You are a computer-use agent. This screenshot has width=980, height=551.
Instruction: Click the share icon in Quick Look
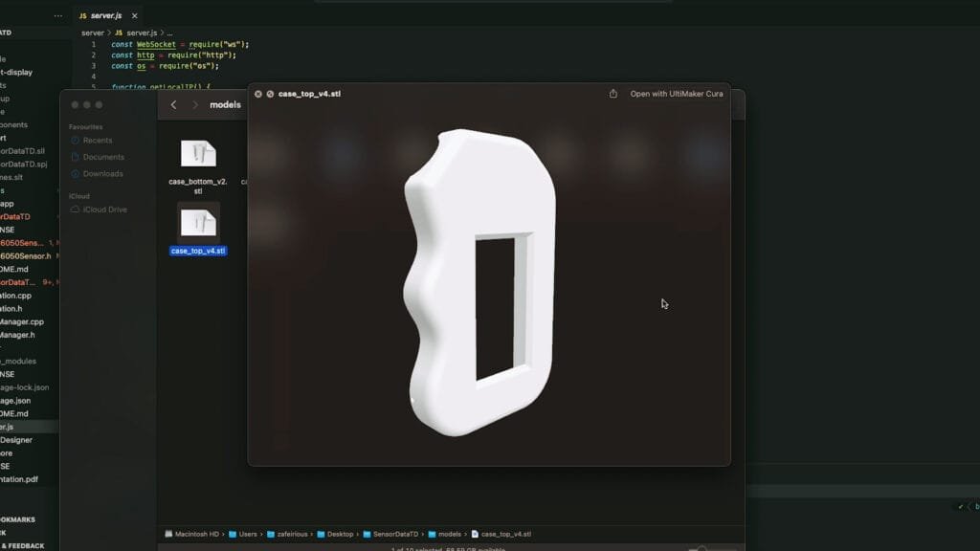[613, 94]
